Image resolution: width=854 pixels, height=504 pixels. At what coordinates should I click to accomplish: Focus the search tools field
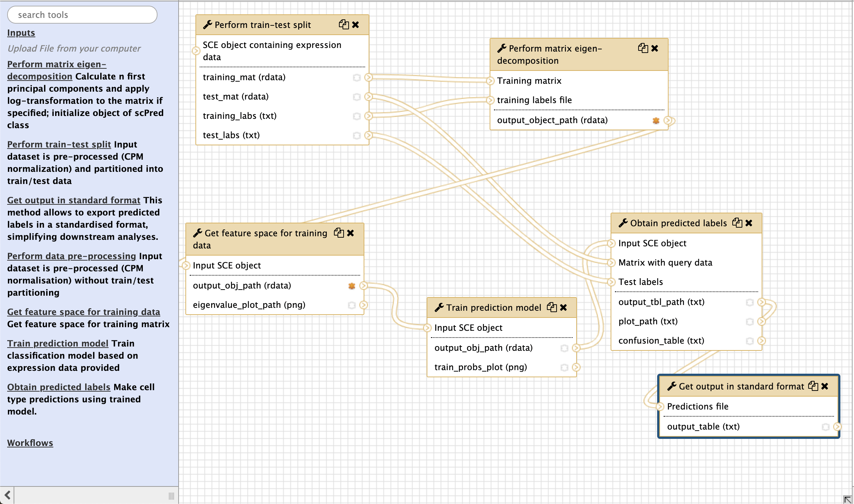[x=82, y=15]
